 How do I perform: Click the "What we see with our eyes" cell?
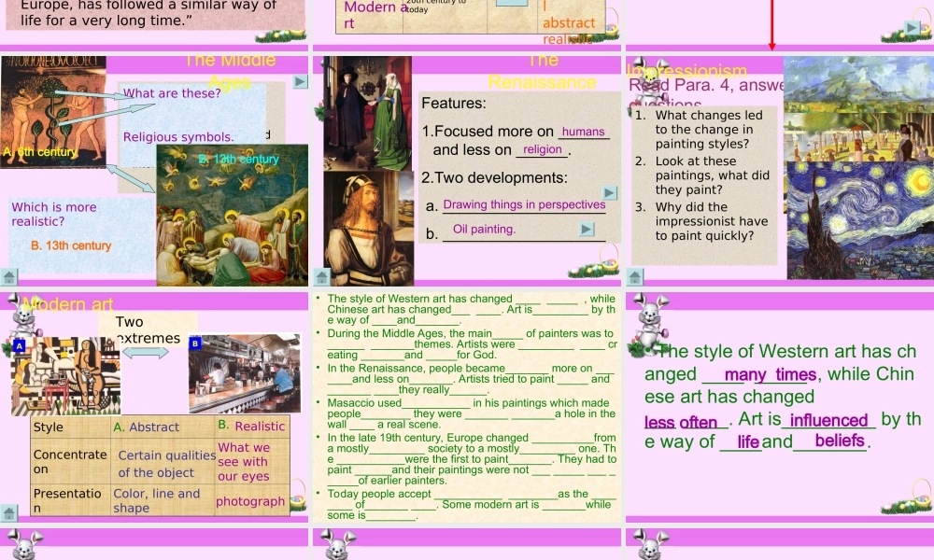tap(252, 462)
